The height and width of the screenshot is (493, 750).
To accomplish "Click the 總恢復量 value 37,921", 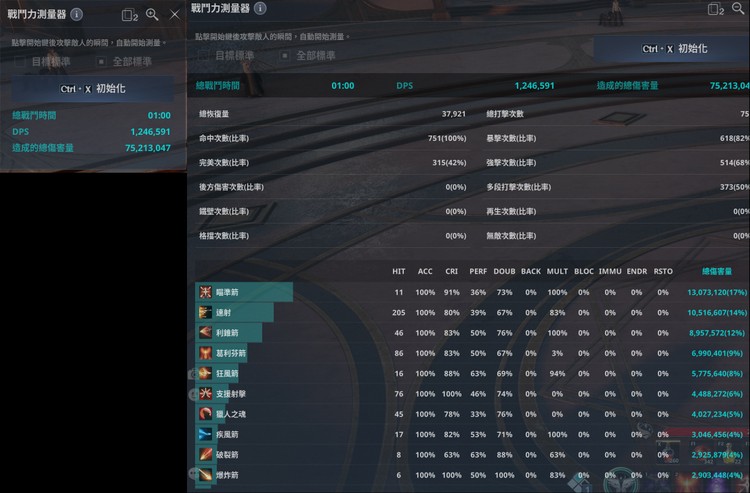I will point(453,114).
